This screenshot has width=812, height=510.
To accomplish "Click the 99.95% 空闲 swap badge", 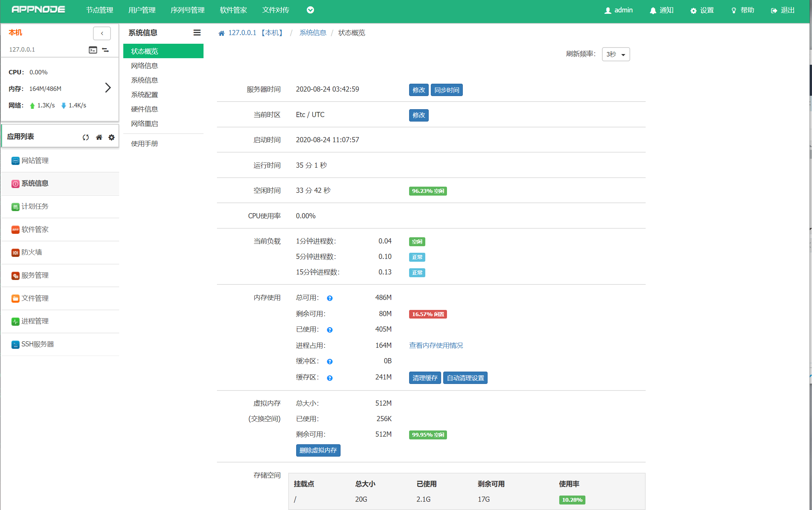I will click(428, 435).
